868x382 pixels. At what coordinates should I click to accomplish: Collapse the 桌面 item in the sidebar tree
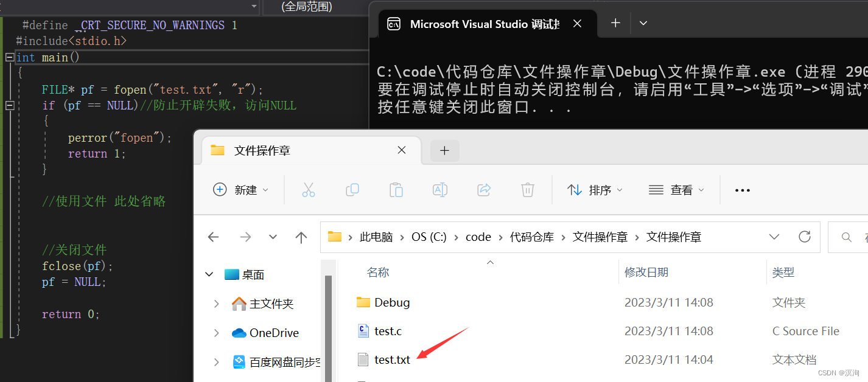coord(209,274)
